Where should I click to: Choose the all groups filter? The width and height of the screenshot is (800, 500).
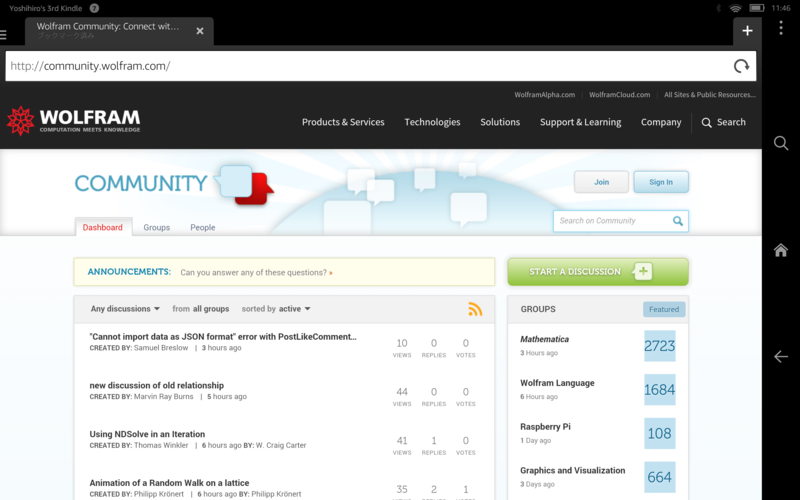pyautogui.click(x=211, y=309)
